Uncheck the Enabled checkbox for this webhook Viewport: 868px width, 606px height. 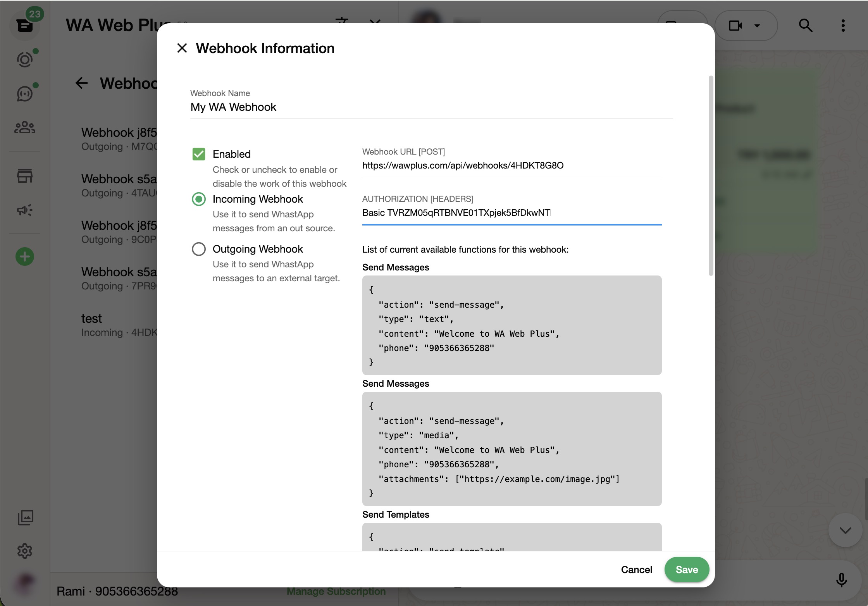pyautogui.click(x=199, y=153)
